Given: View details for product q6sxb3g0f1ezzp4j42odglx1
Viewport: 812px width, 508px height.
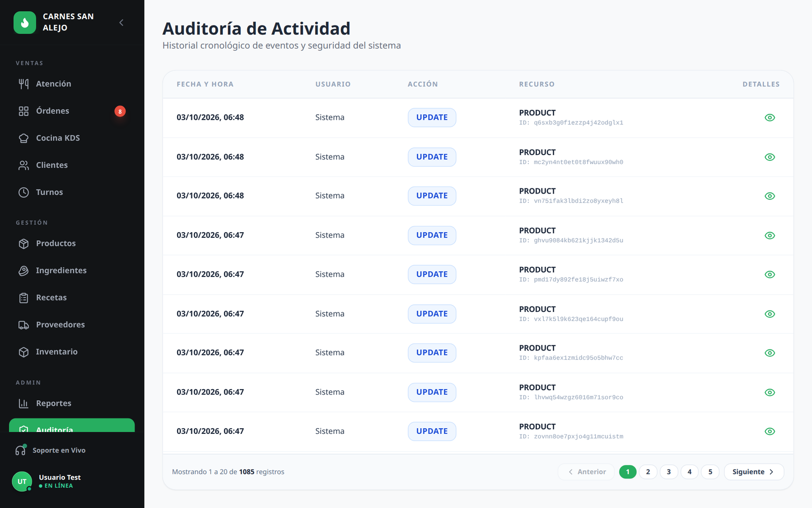Looking at the screenshot, I should pos(770,117).
